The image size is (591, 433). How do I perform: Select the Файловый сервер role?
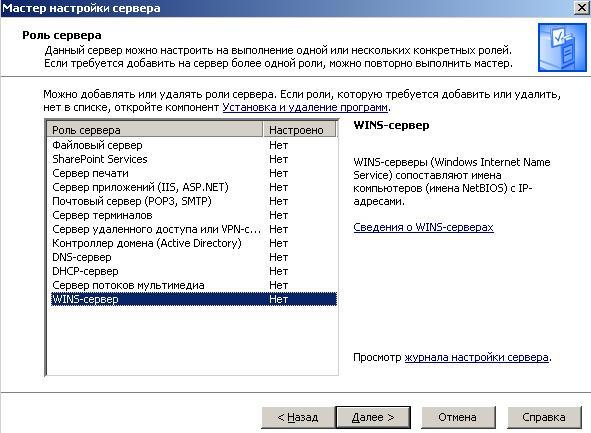pos(193,145)
